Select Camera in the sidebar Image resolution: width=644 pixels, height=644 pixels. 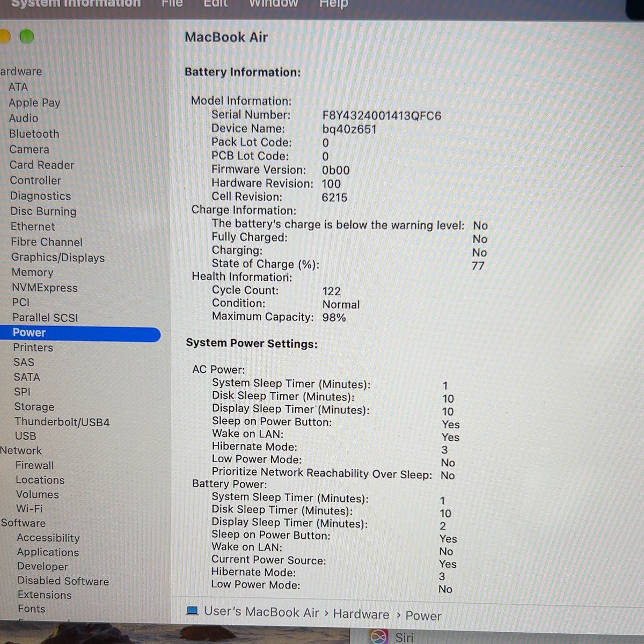29,149
